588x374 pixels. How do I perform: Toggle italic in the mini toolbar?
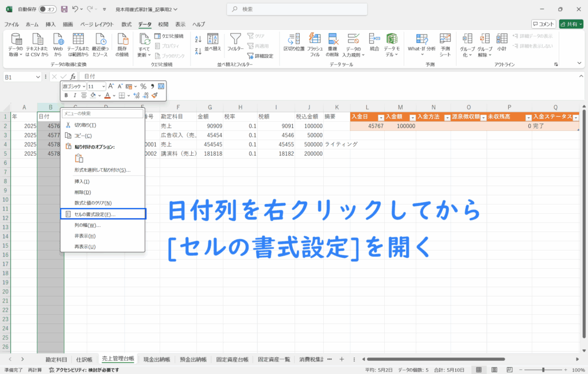pos(75,95)
